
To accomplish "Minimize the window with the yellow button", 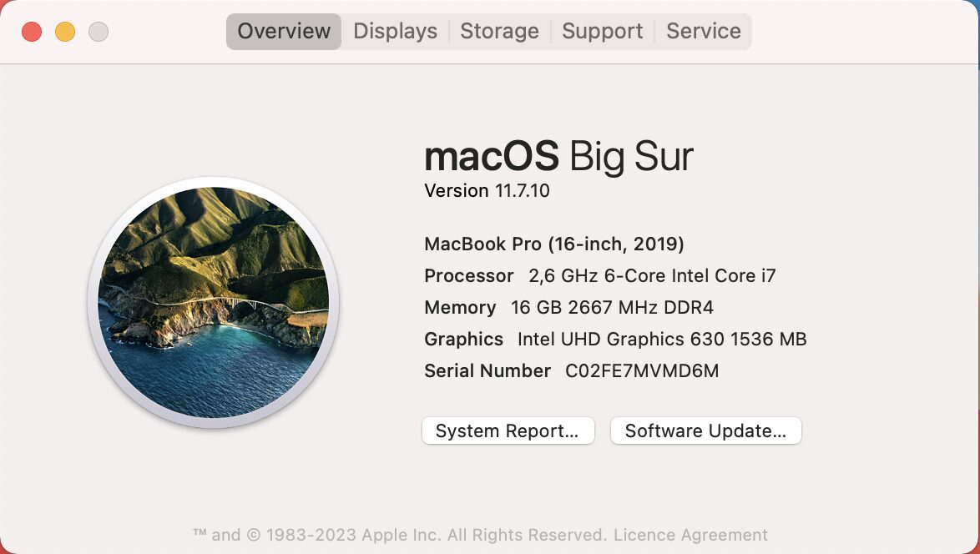I will click(65, 32).
